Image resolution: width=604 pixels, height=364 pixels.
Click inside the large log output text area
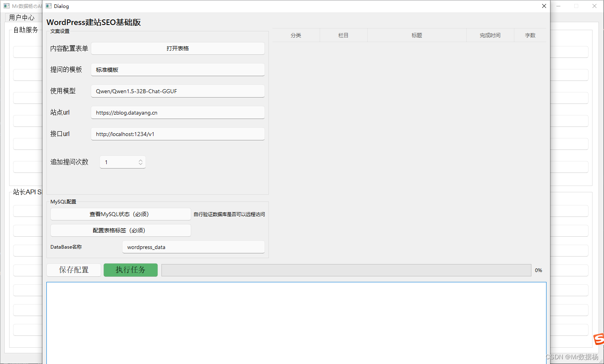coord(296,323)
